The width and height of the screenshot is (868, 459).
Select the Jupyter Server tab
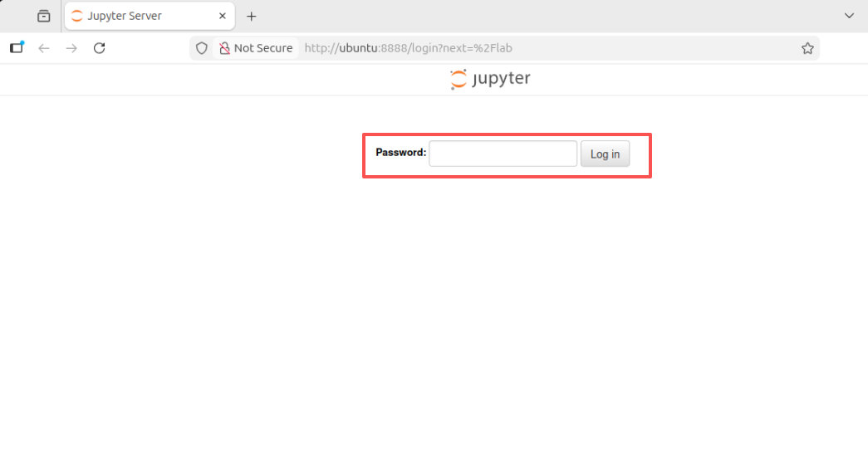[x=150, y=16]
